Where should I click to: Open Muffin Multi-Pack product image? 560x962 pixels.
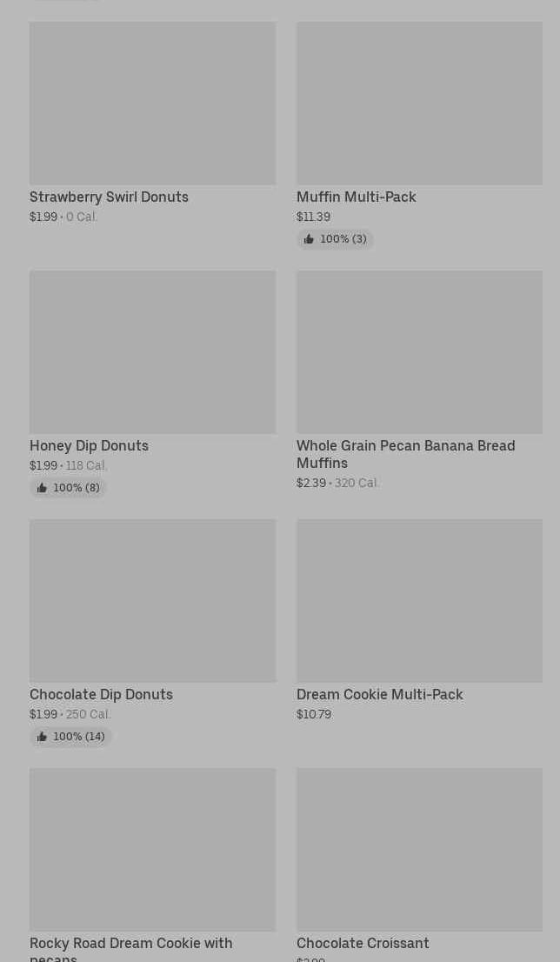click(x=419, y=103)
